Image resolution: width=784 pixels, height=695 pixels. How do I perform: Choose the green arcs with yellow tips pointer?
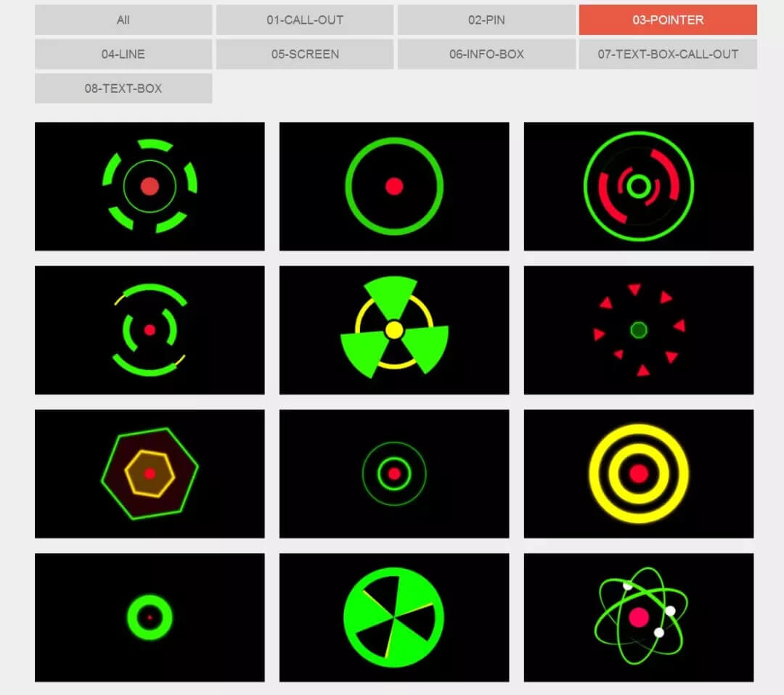[150, 330]
